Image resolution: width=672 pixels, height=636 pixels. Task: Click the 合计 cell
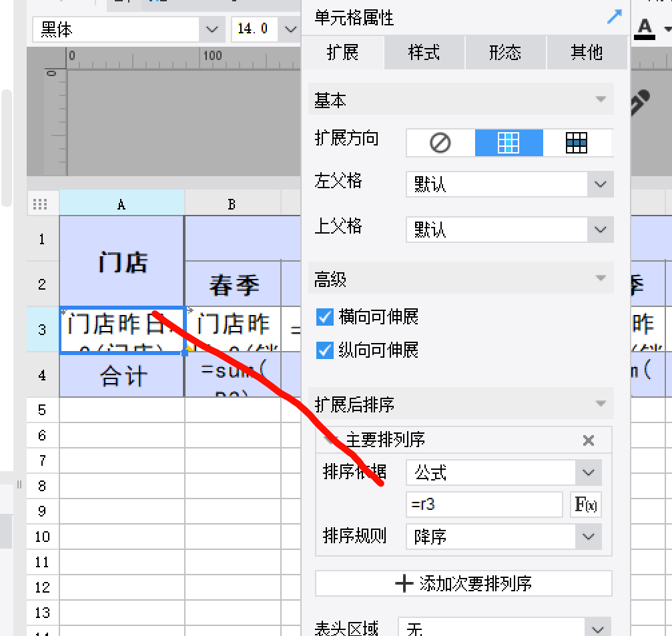coord(121,376)
